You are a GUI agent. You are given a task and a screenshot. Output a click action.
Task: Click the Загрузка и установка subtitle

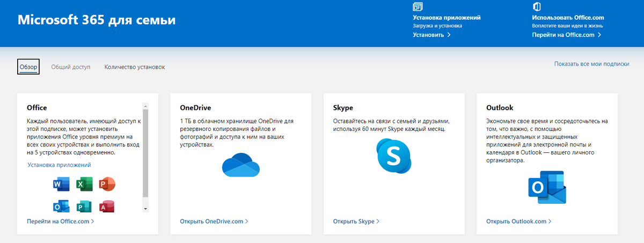pos(437,25)
